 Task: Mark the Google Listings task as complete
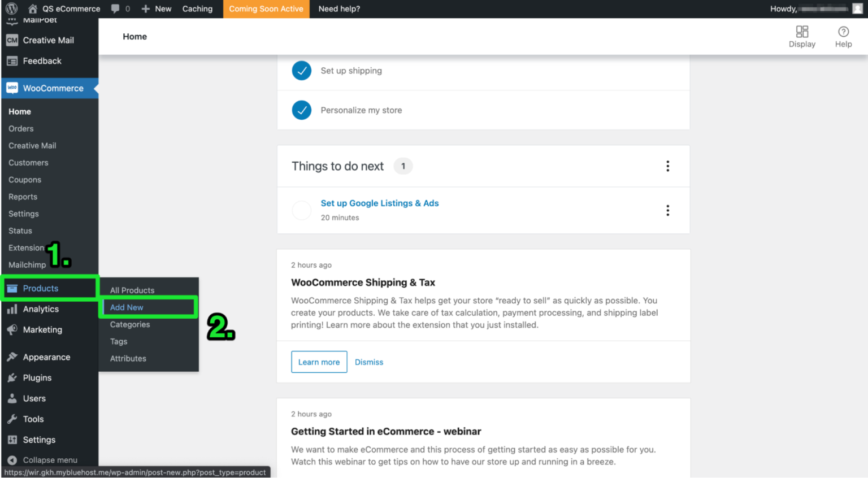click(301, 210)
